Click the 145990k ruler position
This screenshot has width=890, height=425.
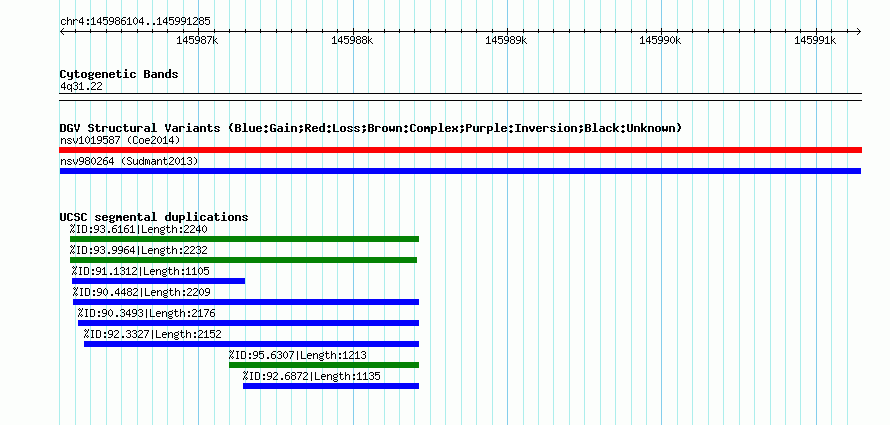coord(660,40)
